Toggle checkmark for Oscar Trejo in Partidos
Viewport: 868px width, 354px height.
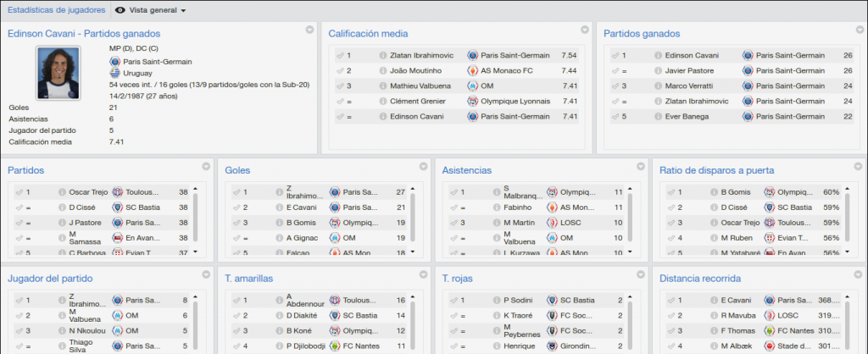pos(20,192)
